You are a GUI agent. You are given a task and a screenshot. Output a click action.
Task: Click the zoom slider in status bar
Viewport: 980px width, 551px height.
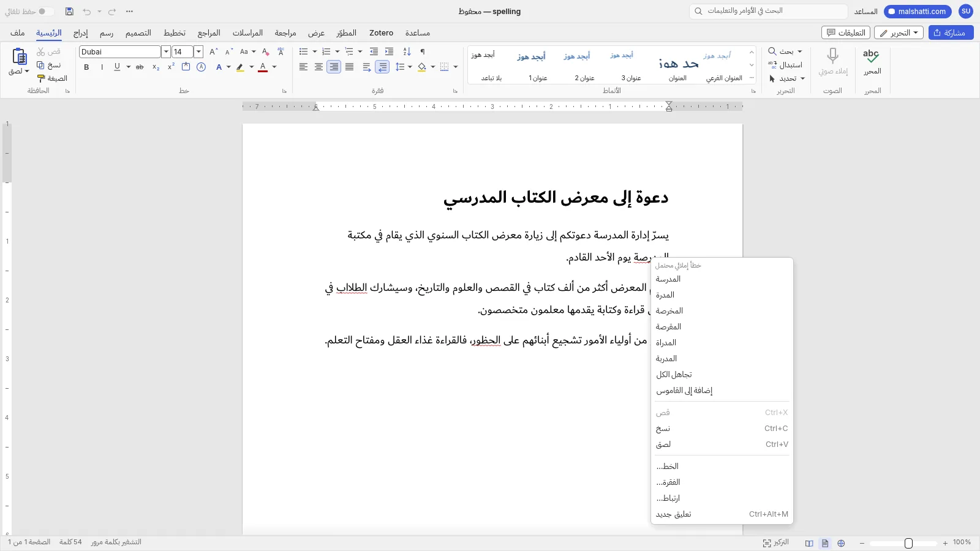pyautogui.click(x=903, y=543)
